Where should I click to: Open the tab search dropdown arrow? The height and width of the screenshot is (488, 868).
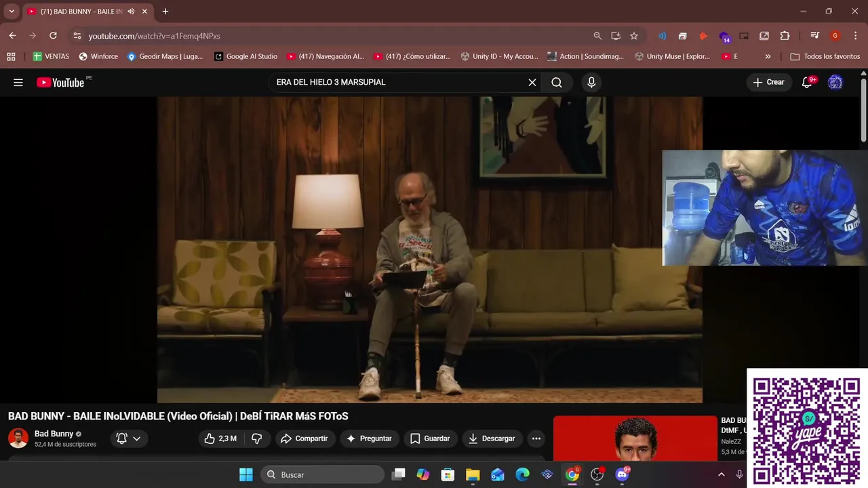point(12,12)
